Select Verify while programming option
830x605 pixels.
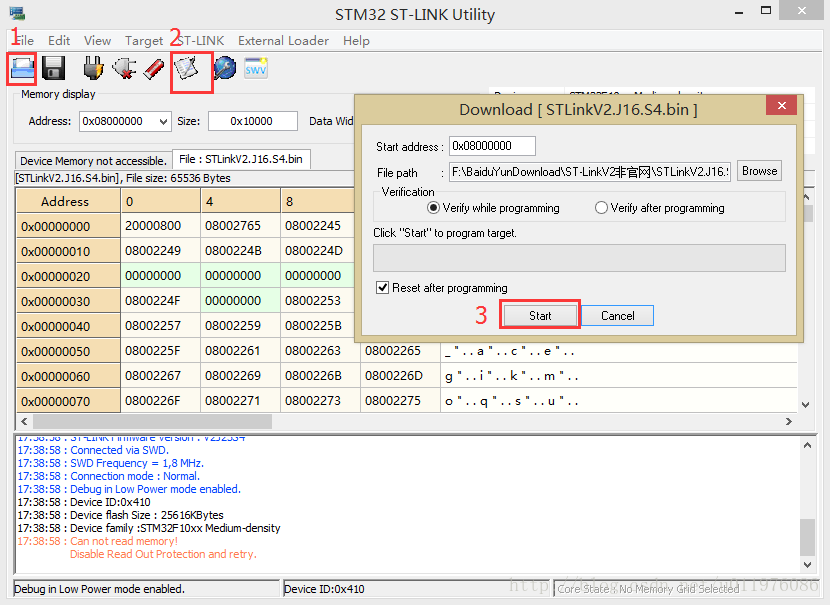(434, 208)
